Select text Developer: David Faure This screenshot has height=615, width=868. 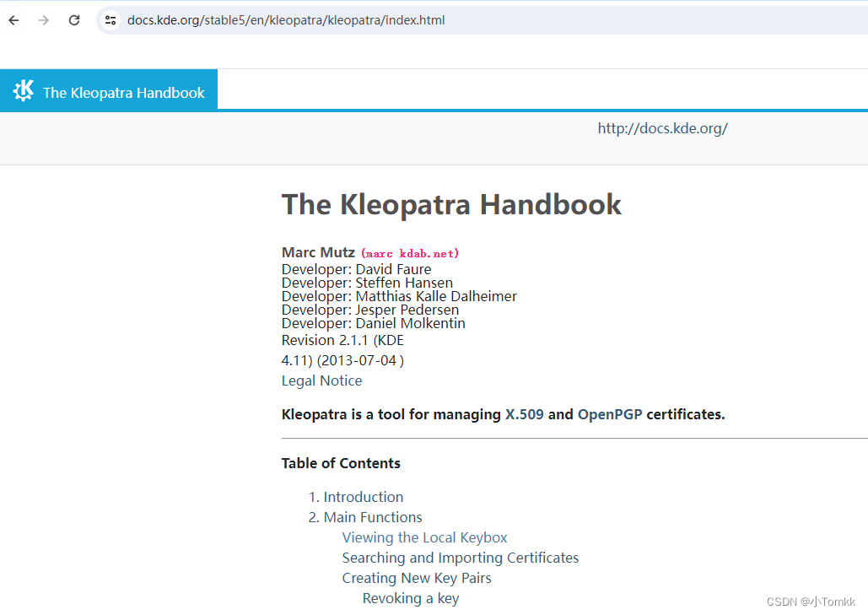click(x=357, y=270)
